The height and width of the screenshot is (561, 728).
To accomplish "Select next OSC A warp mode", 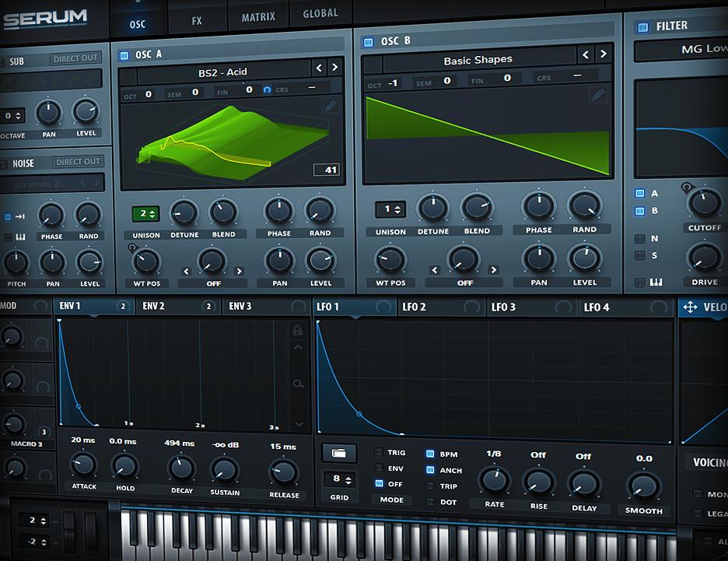I will tap(239, 271).
